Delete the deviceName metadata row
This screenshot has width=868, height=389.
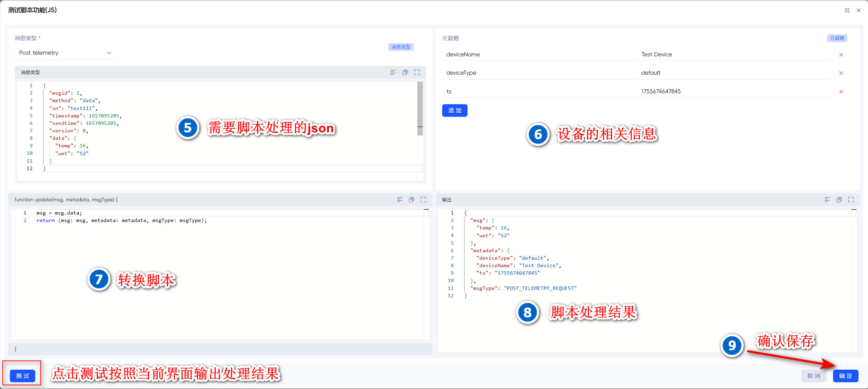click(841, 55)
